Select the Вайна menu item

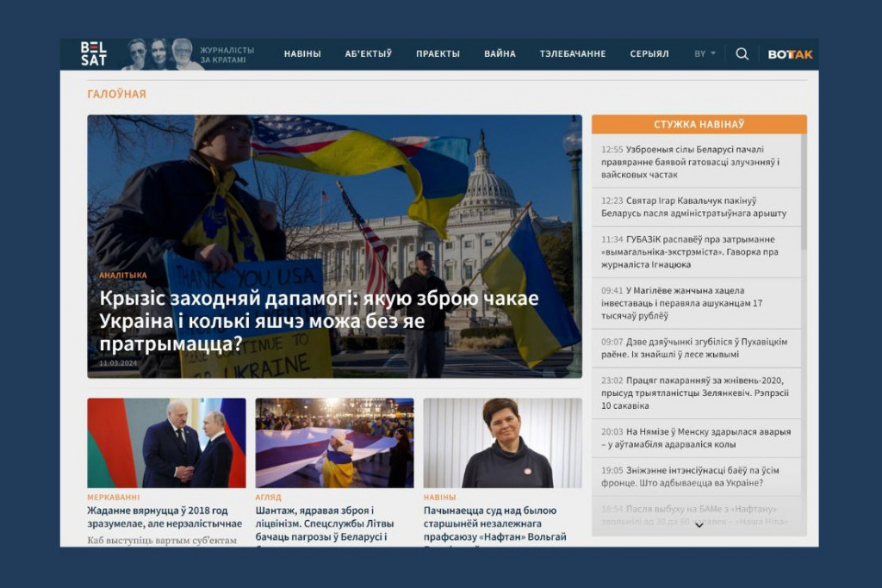click(500, 53)
